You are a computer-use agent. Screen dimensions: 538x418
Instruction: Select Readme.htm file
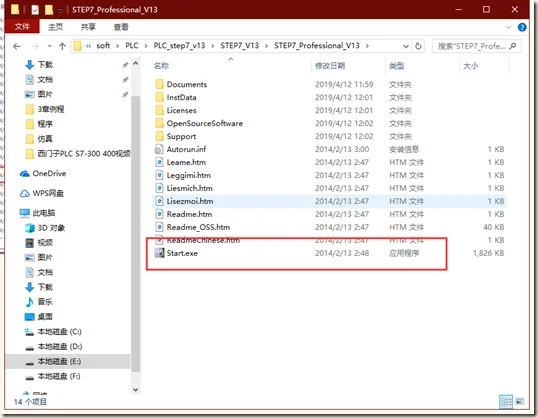189,214
